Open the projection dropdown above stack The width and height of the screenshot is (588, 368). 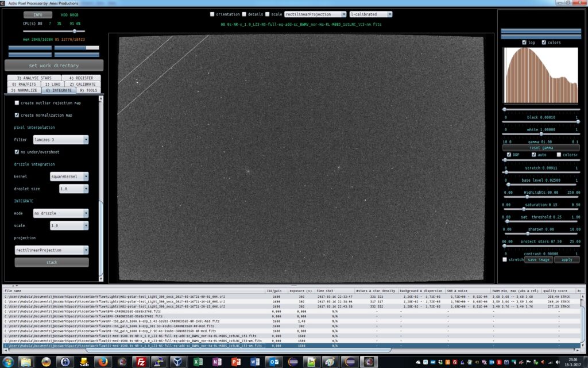[x=52, y=250]
